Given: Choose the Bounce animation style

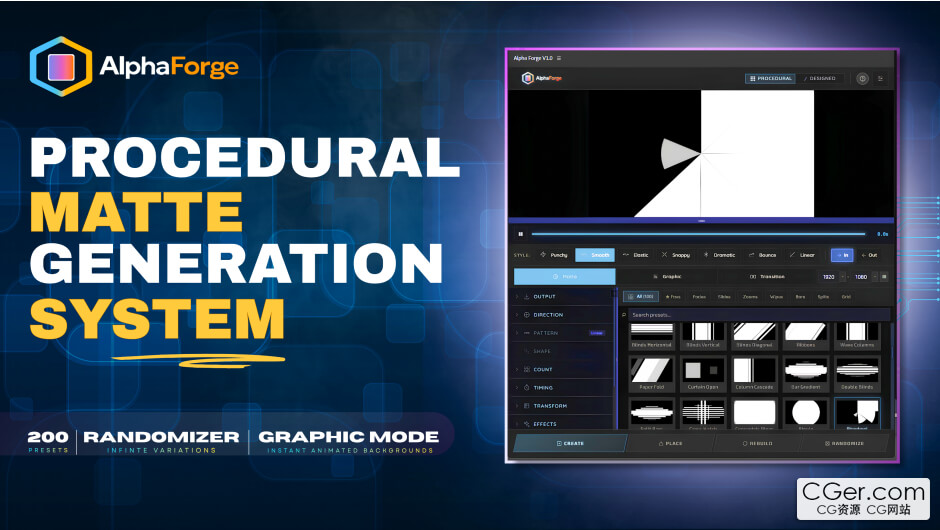Looking at the screenshot, I should point(763,255).
